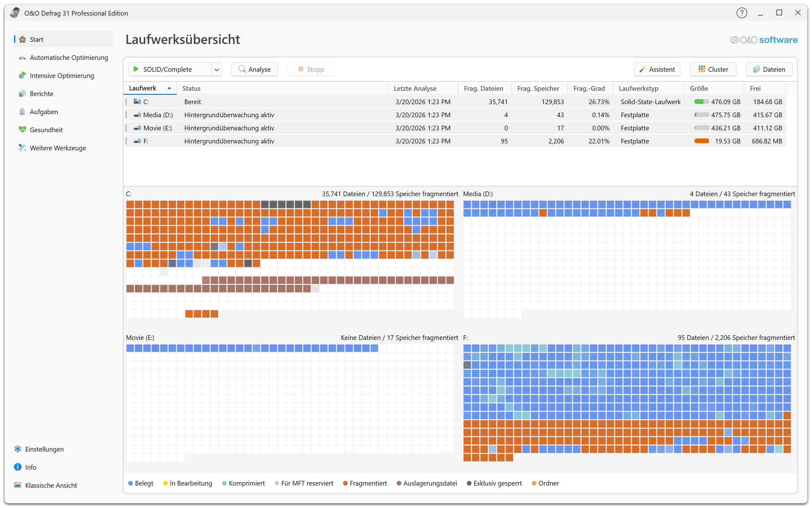Image resolution: width=812 pixels, height=508 pixels.
Task: Show the Dateien files view
Action: pyautogui.click(x=769, y=70)
